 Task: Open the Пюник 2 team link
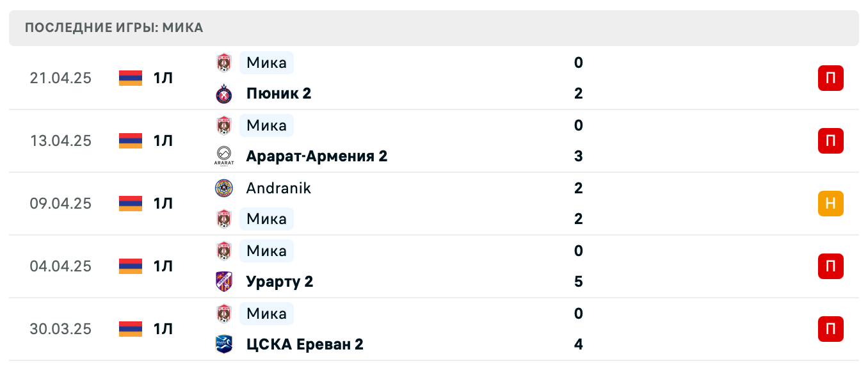(278, 94)
